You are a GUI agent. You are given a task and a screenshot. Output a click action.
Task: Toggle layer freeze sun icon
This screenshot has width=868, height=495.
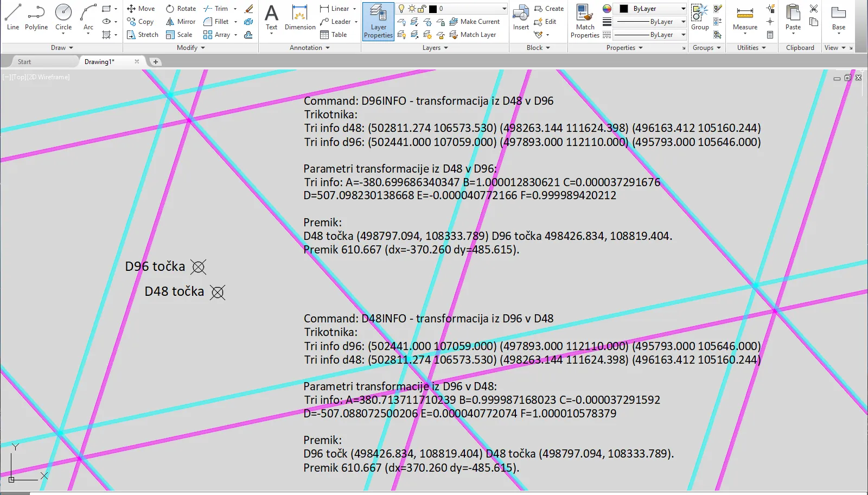412,9
